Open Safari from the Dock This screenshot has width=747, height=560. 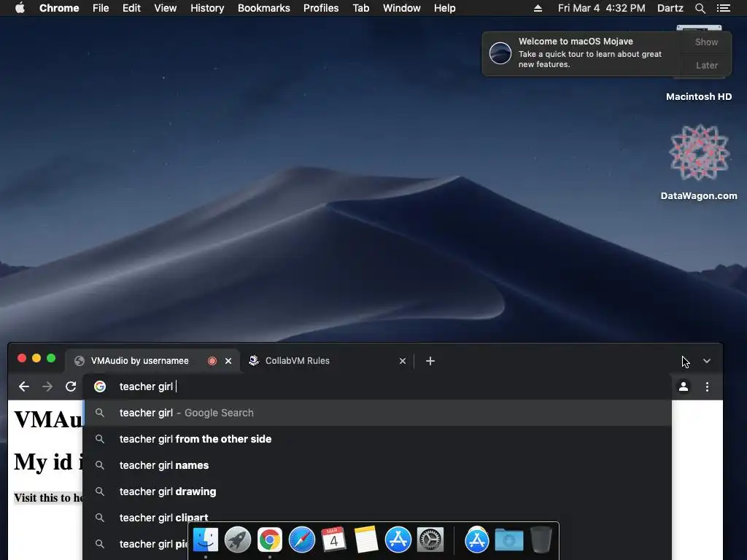pos(301,540)
